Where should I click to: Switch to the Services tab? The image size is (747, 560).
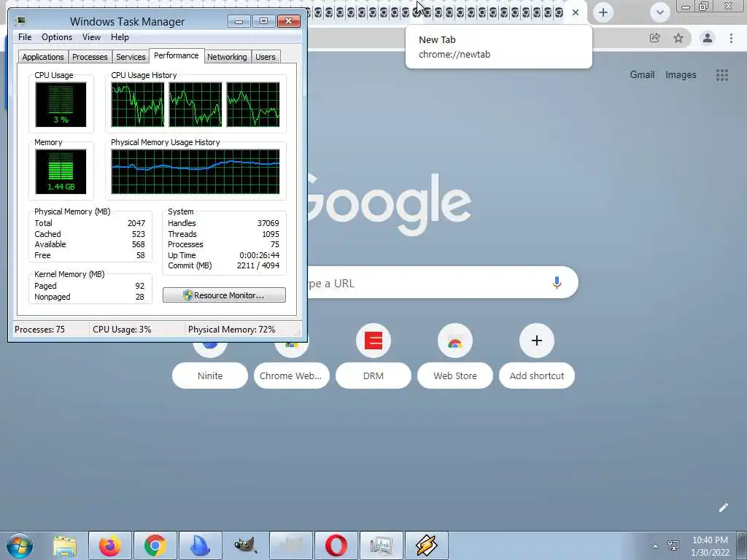tap(131, 57)
